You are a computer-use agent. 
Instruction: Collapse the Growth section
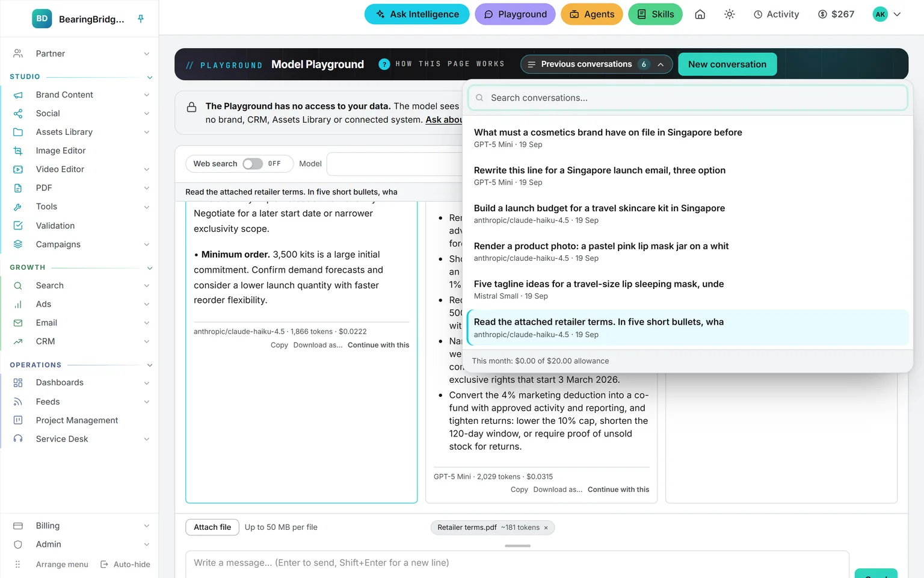[150, 268]
